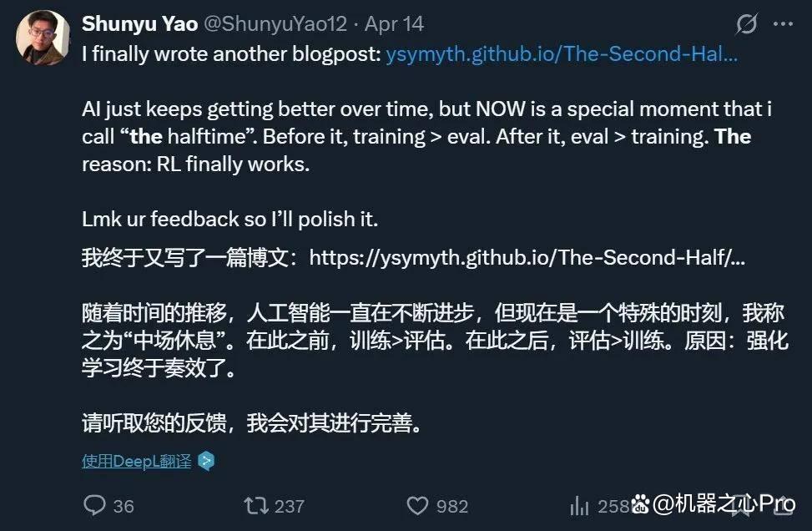Open the views bar chart icon
The width and height of the screenshot is (812, 531).
click(579, 506)
